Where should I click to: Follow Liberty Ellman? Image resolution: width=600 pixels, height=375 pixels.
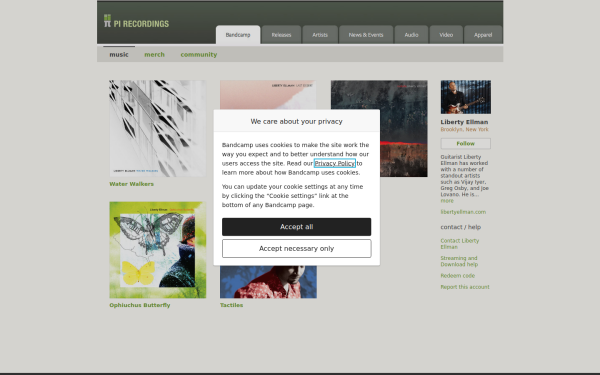click(466, 143)
